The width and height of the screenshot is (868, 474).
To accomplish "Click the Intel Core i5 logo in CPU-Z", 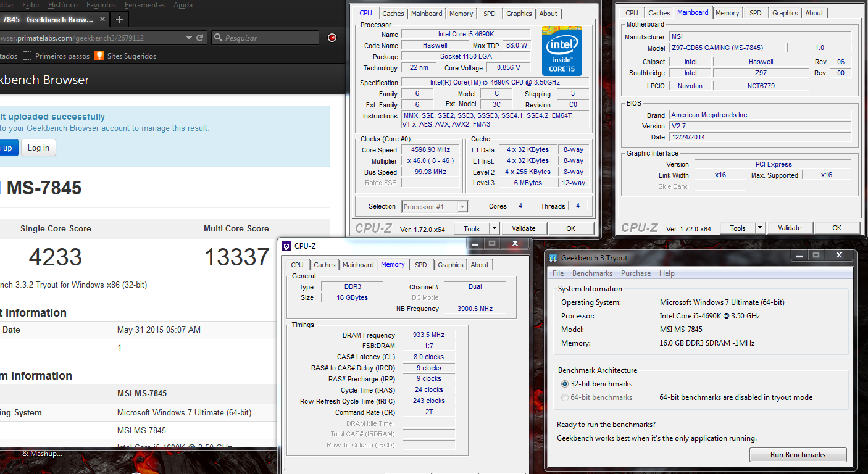I will tap(562, 51).
